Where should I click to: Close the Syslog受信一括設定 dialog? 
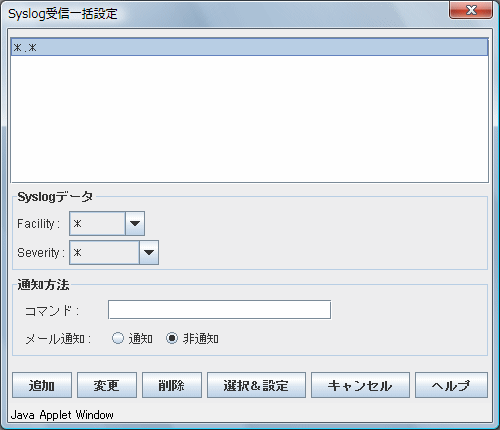[471, 10]
